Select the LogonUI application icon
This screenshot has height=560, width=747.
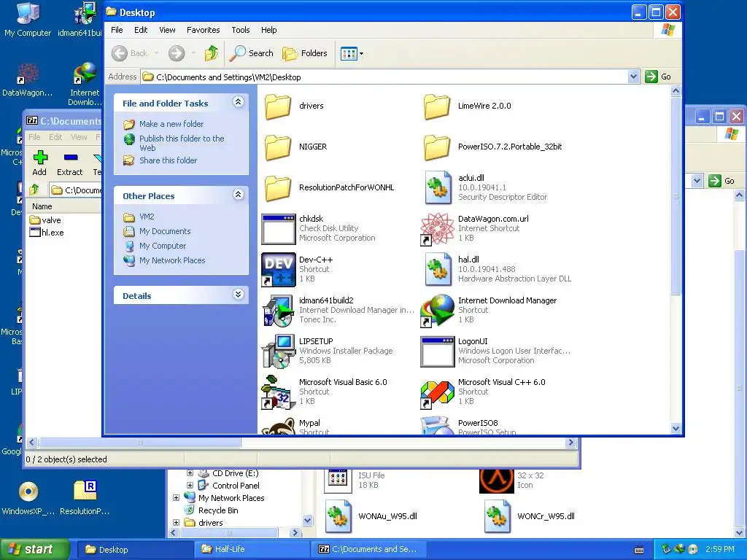(x=437, y=351)
